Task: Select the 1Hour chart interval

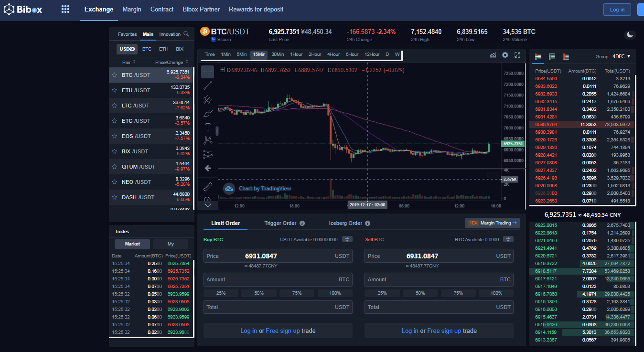Action: (x=296, y=54)
